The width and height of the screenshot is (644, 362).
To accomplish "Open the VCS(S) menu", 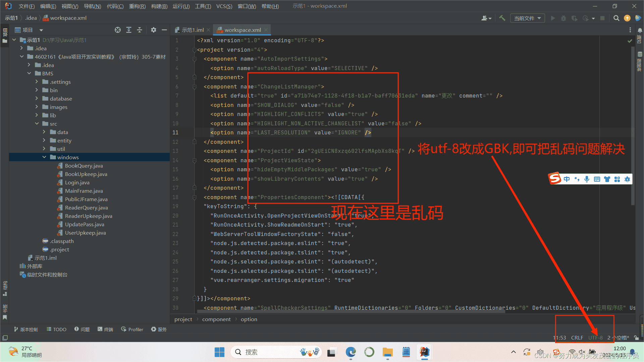I will [x=224, y=6].
